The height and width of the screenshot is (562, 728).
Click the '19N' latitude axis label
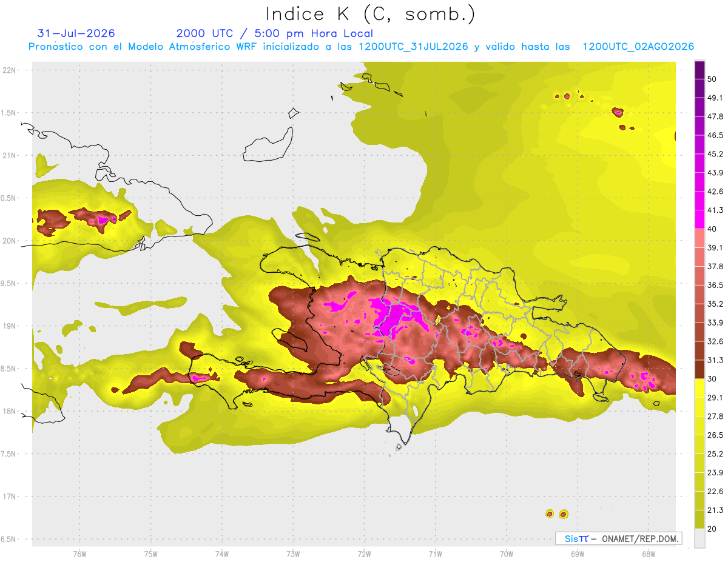click(x=10, y=326)
